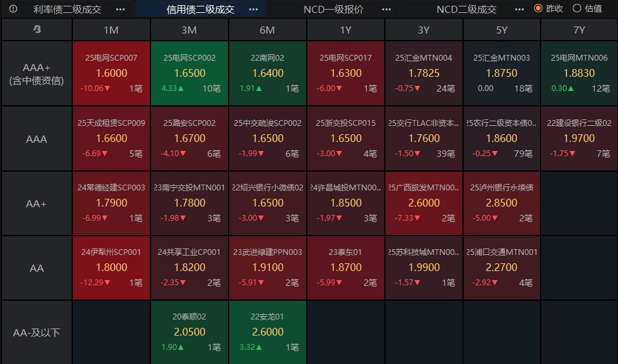
Task: Open the NCD二级成交 tab
Action: (x=467, y=9)
